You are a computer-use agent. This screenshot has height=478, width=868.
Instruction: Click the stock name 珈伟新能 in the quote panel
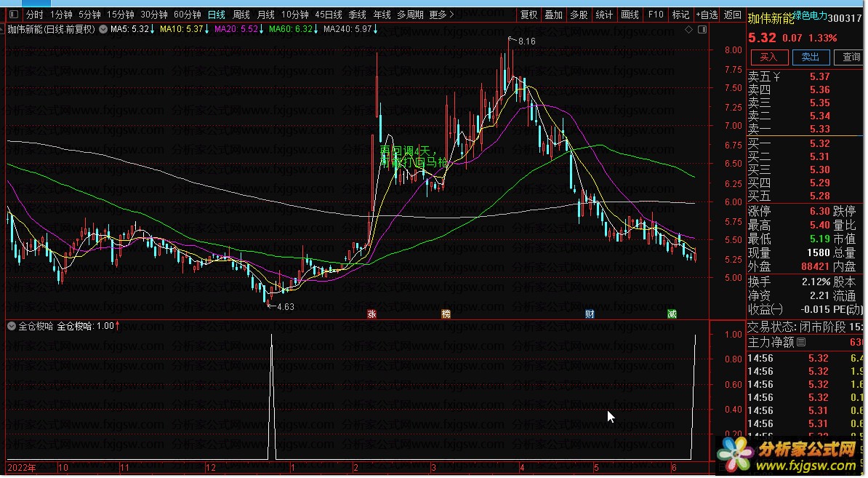(771, 19)
